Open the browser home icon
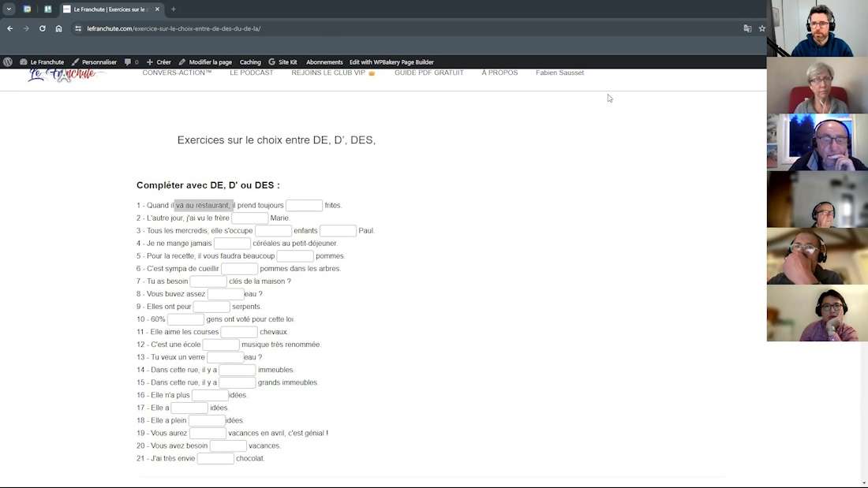The height and width of the screenshot is (488, 868). 58,28
